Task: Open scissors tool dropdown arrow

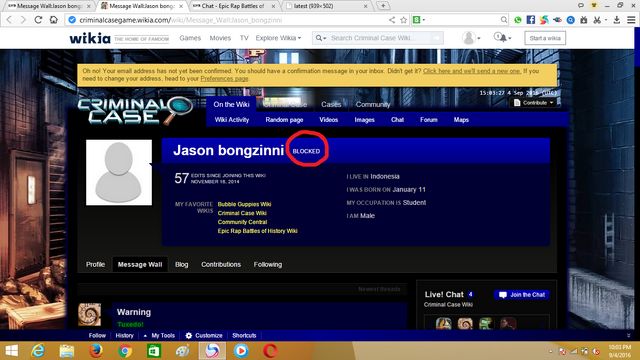Action: [606, 20]
